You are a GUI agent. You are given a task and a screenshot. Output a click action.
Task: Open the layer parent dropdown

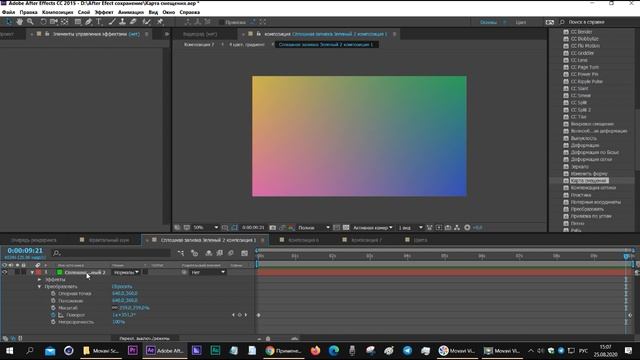point(208,272)
